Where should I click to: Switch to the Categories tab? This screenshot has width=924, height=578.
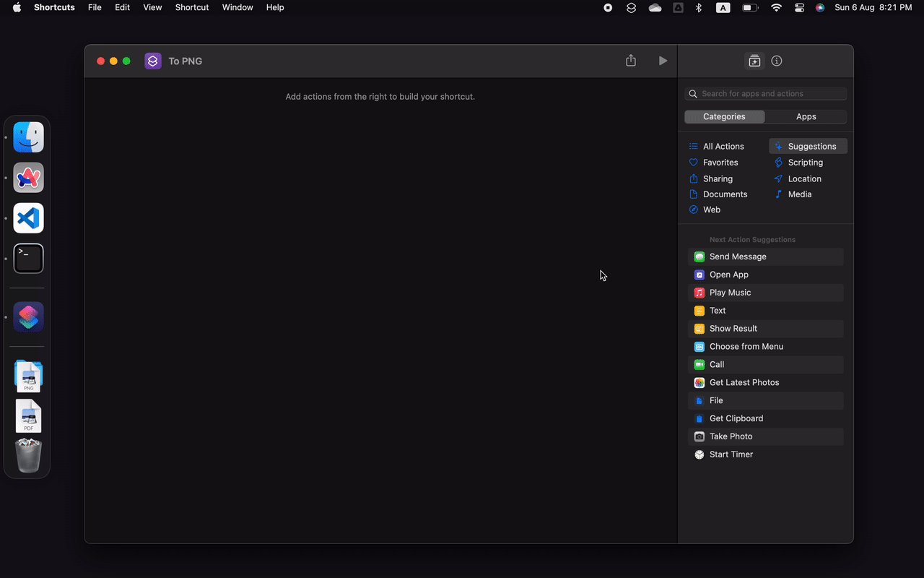[724, 116]
